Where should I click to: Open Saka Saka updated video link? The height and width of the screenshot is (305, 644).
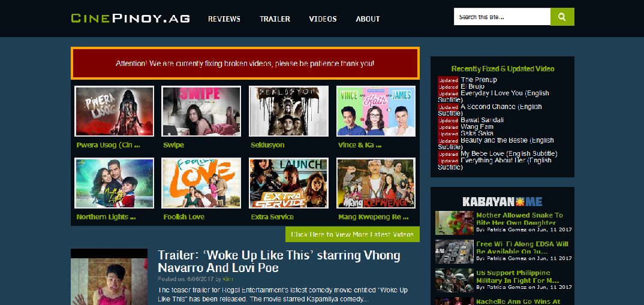coord(477,134)
